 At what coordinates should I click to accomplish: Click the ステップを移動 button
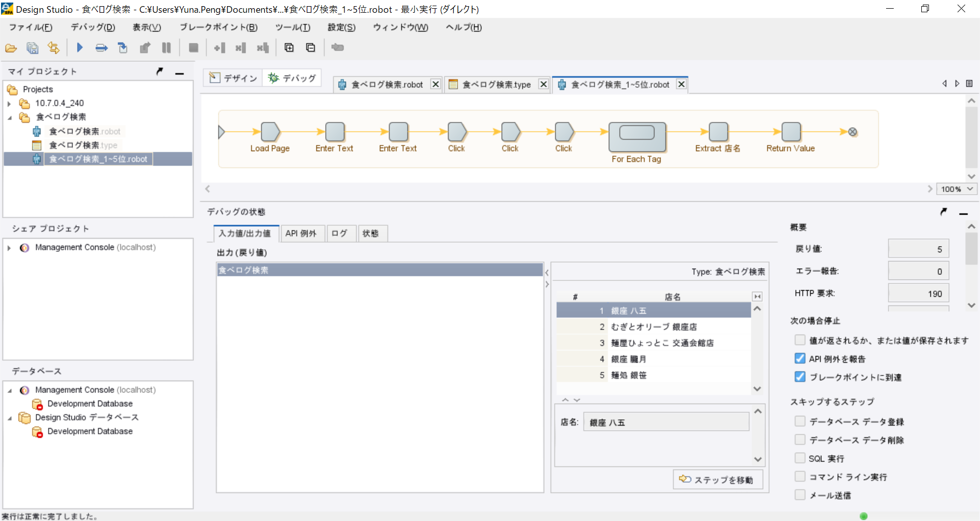718,480
